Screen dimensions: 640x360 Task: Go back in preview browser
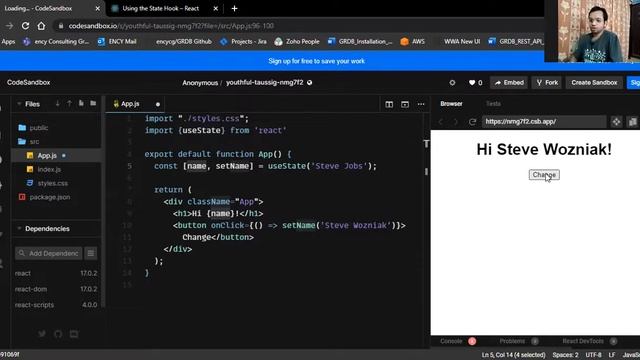tap(441, 122)
